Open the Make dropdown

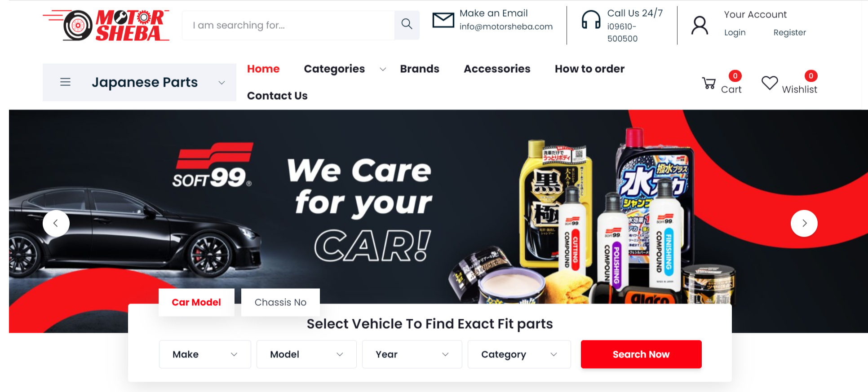click(205, 354)
